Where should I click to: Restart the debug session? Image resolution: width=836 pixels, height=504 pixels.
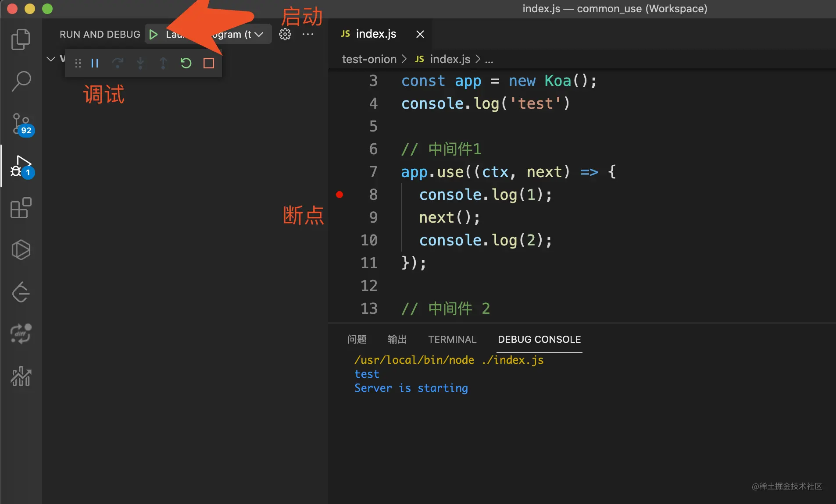pyautogui.click(x=186, y=64)
